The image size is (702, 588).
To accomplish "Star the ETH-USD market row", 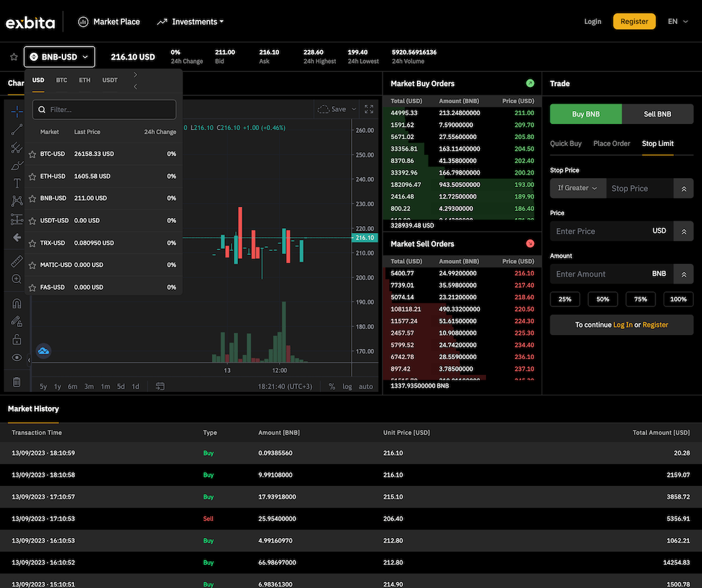I will click(x=32, y=177).
